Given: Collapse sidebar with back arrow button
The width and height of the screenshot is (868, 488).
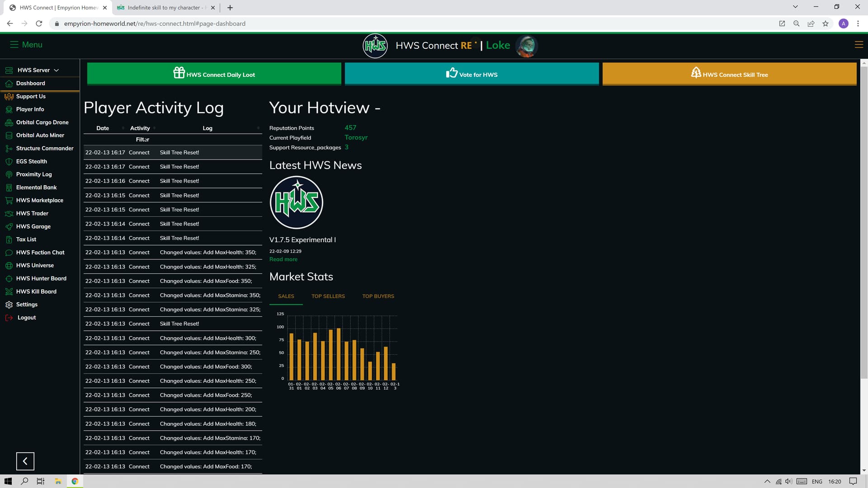Looking at the screenshot, I should pos(25,461).
